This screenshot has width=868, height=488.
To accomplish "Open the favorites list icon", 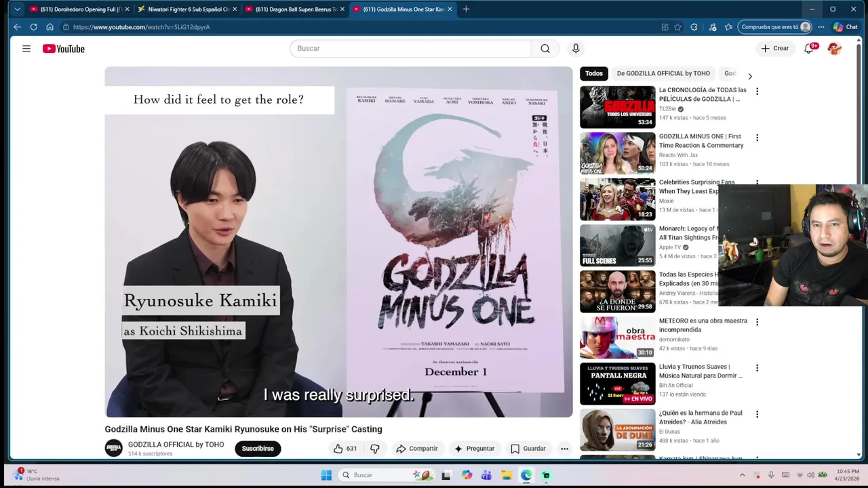I will coord(728,27).
